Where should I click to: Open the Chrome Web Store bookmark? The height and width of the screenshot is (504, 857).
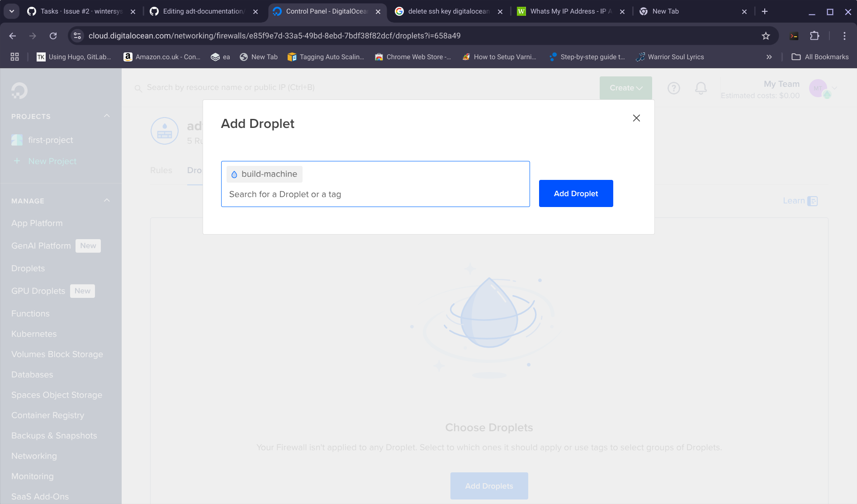point(413,57)
